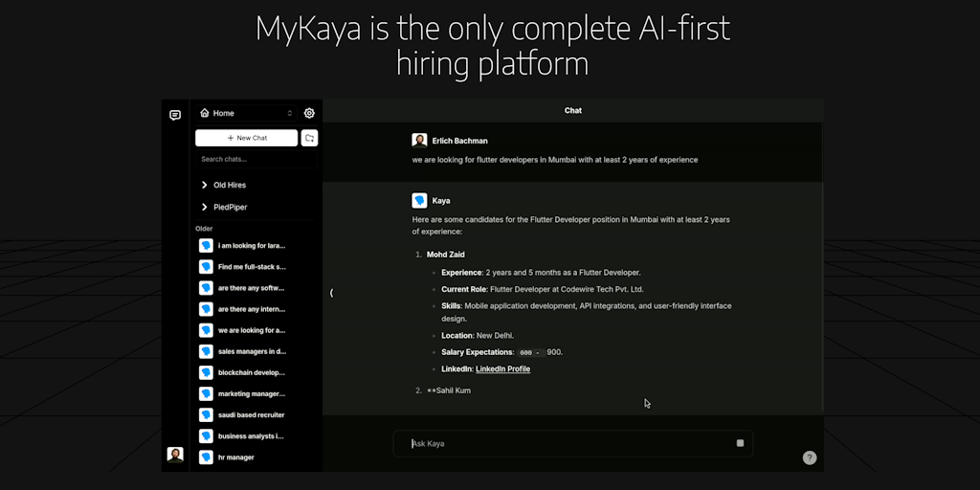Expand the Old Hires folder
980x490 pixels.
[230, 185]
